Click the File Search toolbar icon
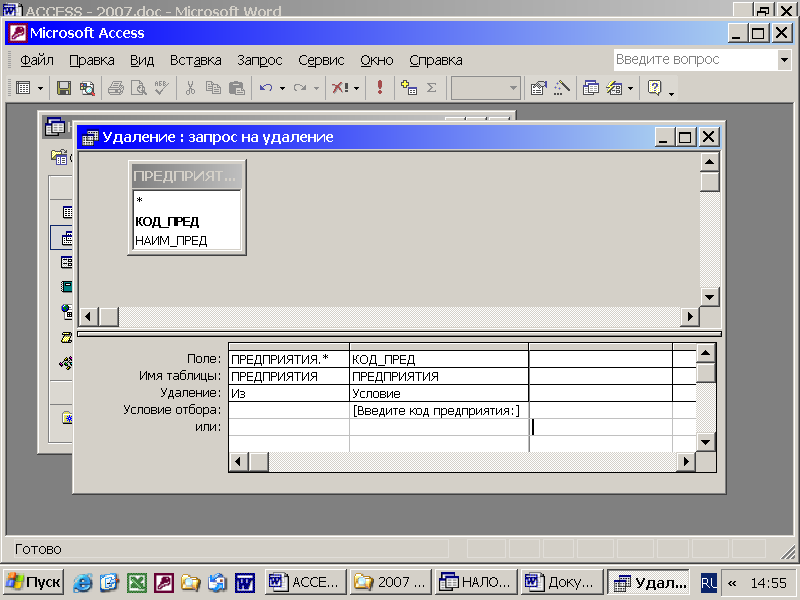This screenshot has height=600, width=800. (x=87, y=88)
